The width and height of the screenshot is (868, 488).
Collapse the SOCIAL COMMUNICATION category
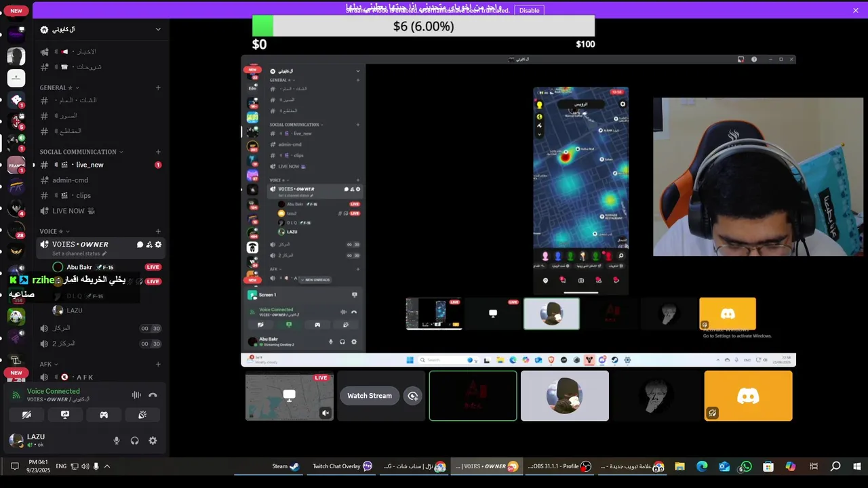[81, 152]
